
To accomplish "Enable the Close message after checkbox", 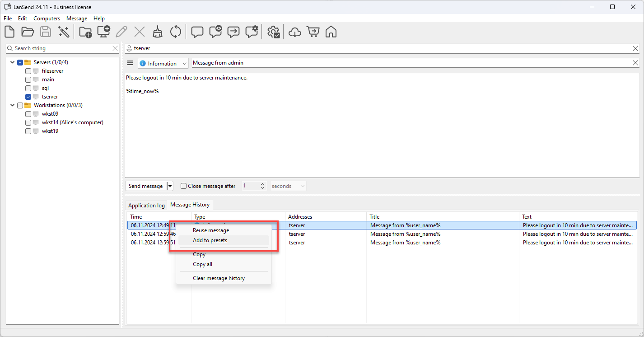I will 183,186.
